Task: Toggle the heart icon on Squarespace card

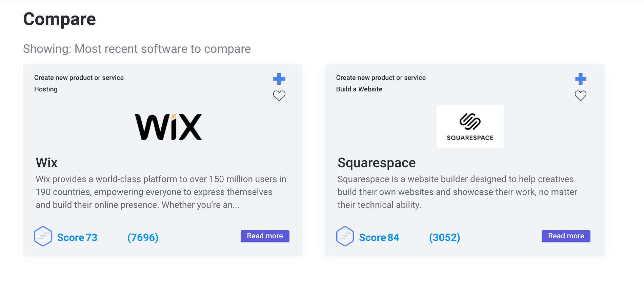Action: [581, 96]
